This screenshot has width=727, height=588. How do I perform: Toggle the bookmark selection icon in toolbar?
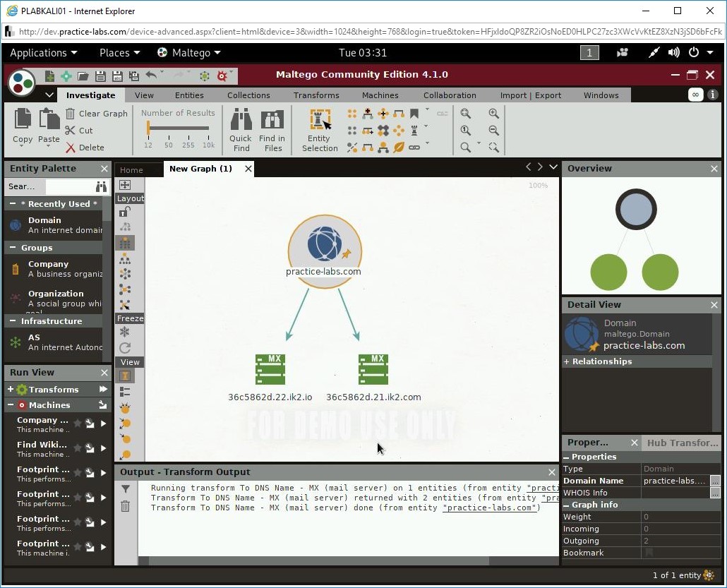(414, 113)
